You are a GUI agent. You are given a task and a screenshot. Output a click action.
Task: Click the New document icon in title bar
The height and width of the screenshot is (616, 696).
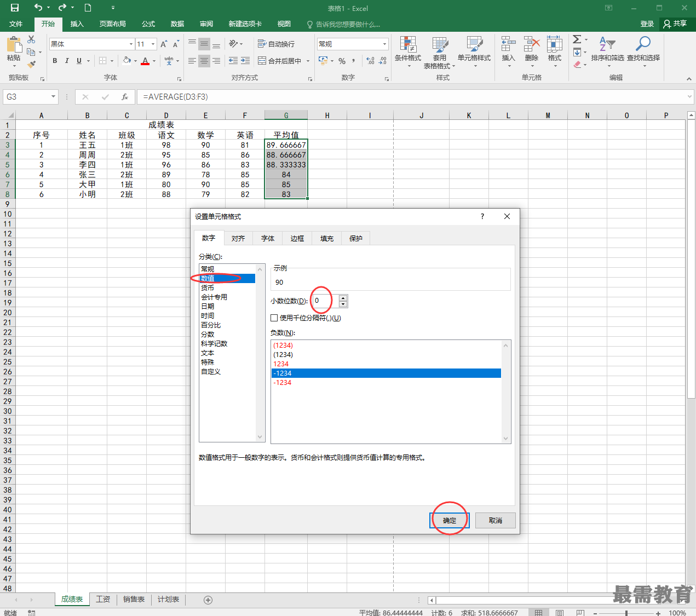click(x=88, y=8)
